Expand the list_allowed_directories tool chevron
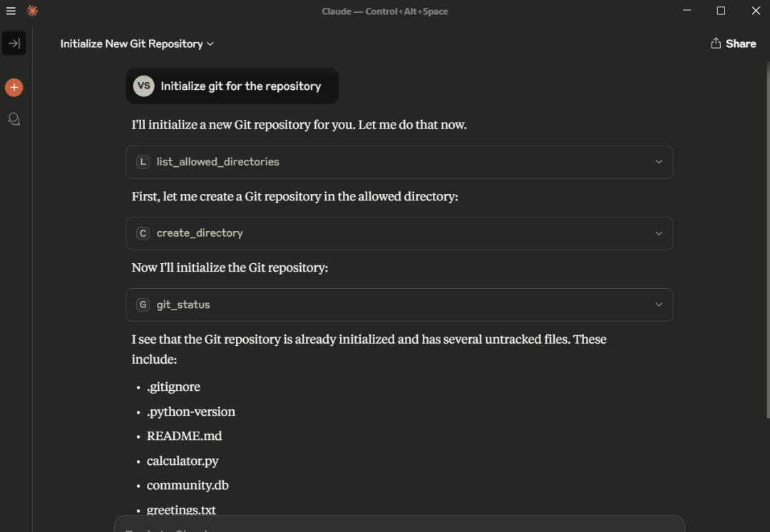The width and height of the screenshot is (770, 532). (x=659, y=162)
